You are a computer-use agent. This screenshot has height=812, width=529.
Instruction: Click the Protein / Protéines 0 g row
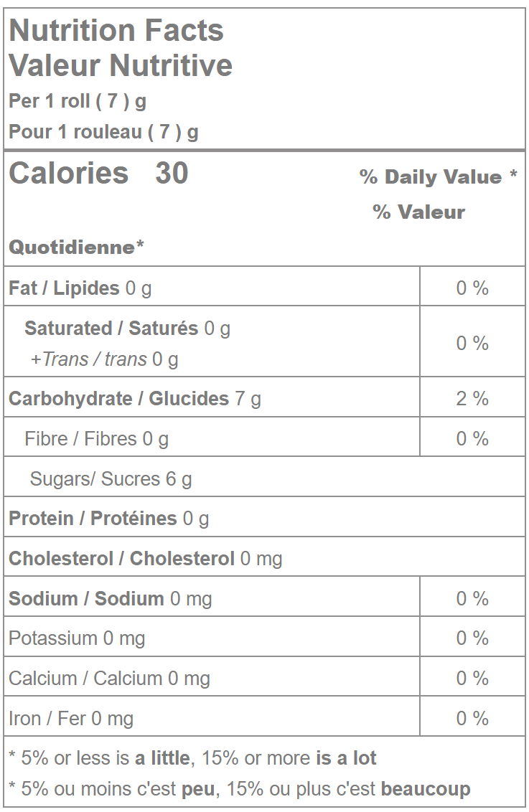pyautogui.click(x=109, y=519)
